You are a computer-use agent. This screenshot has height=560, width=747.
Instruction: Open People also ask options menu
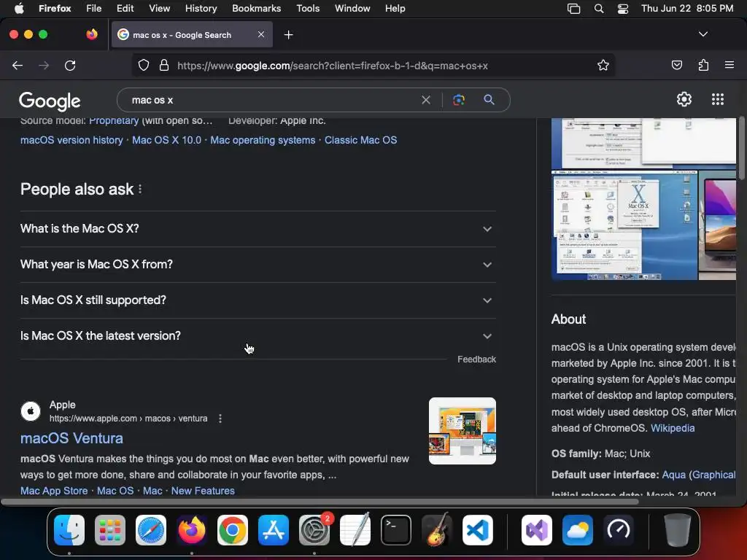click(x=140, y=190)
